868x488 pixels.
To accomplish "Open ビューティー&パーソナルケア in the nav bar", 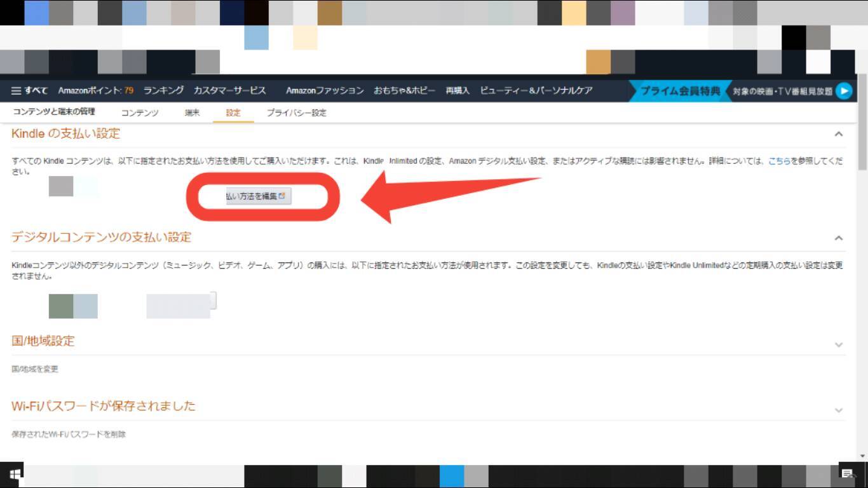I will (536, 91).
